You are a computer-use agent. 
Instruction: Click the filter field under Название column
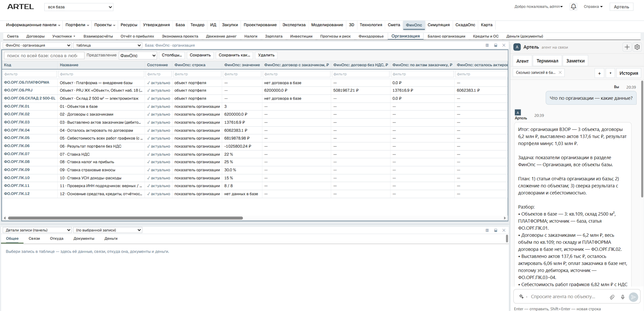[x=101, y=74]
